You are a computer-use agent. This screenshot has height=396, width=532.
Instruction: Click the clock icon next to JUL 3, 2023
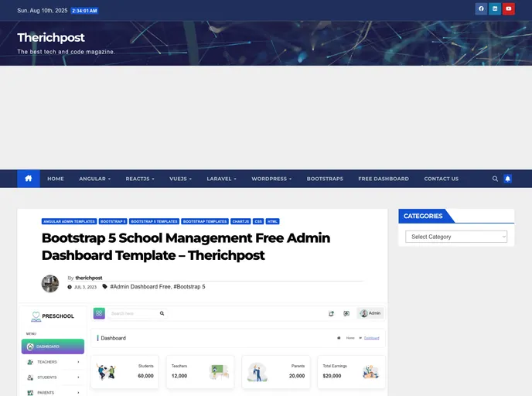70,287
